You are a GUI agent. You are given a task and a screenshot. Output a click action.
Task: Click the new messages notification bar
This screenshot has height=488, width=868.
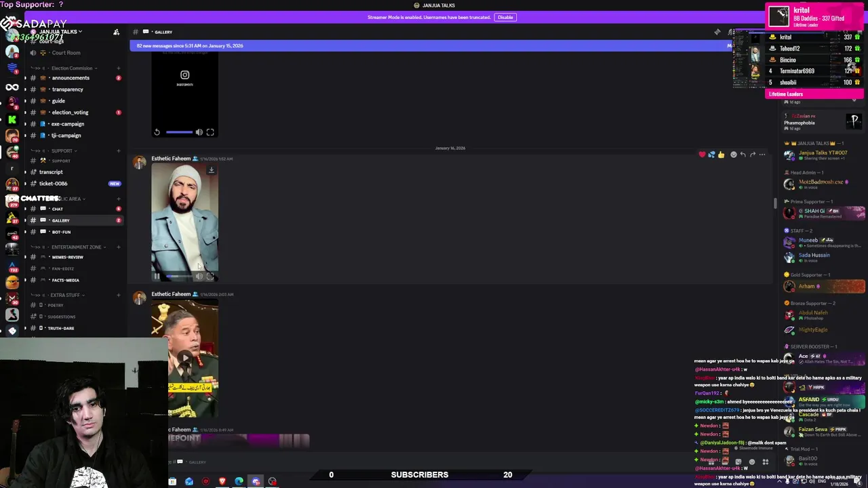(431, 45)
